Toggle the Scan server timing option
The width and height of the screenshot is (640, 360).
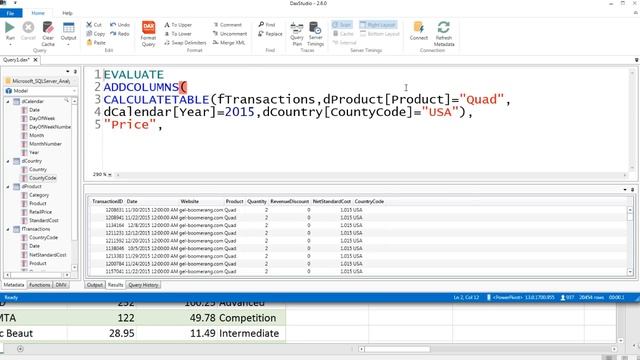pos(342,25)
